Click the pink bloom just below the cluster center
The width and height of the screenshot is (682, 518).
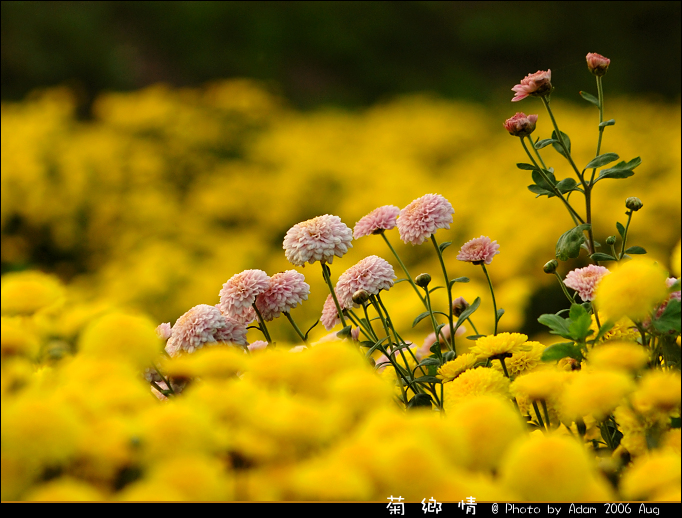[x=365, y=276]
